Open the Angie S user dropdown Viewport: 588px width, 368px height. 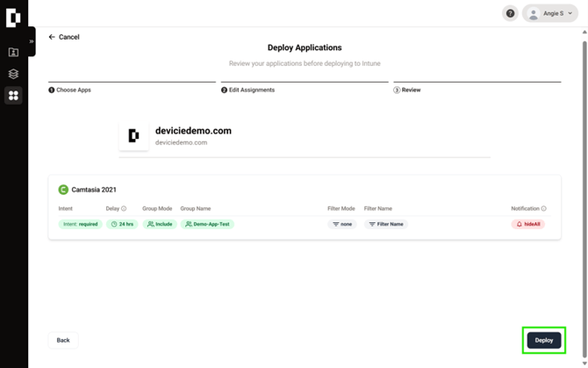[550, 13]
